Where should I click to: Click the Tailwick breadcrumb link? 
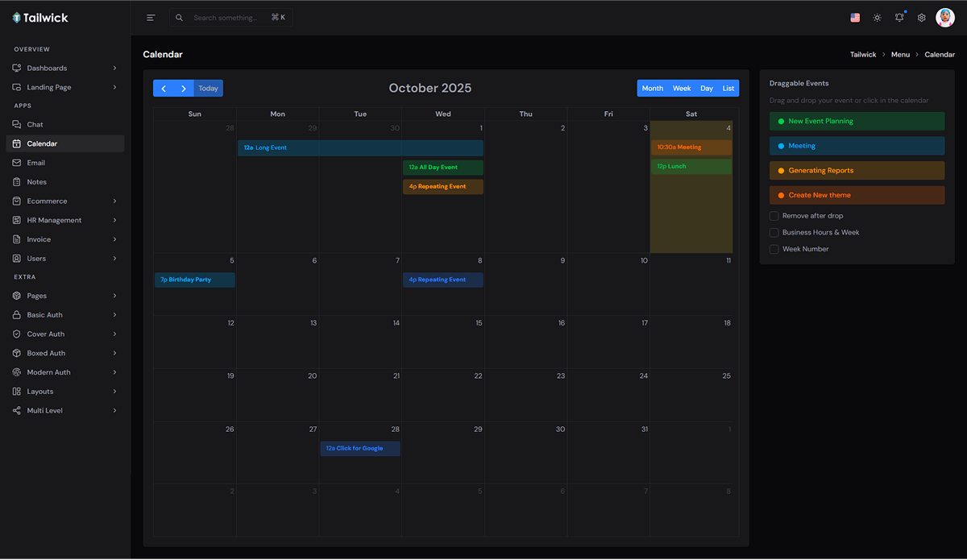pyautogui.click(x=862, y=55)
